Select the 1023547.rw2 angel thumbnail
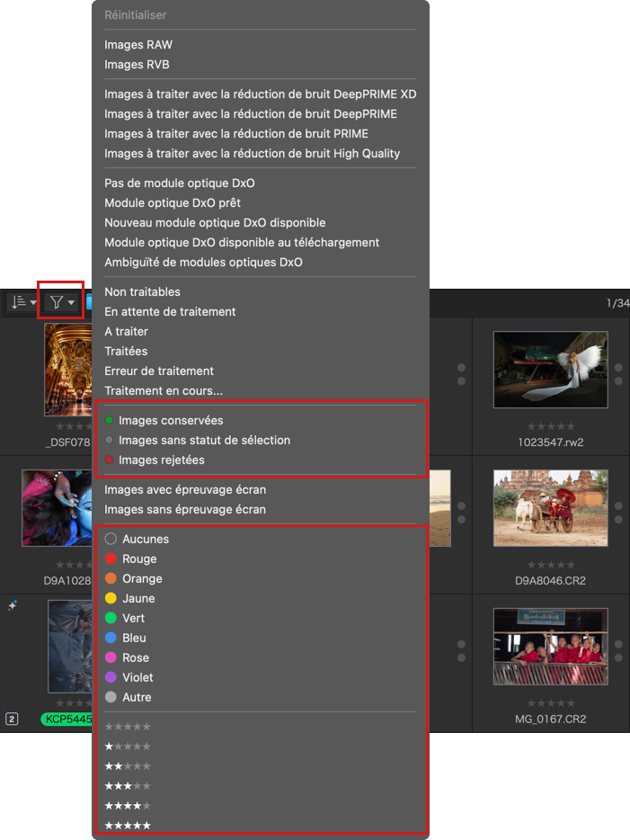This screenshot has height=840, width=630. pos(550,370)
